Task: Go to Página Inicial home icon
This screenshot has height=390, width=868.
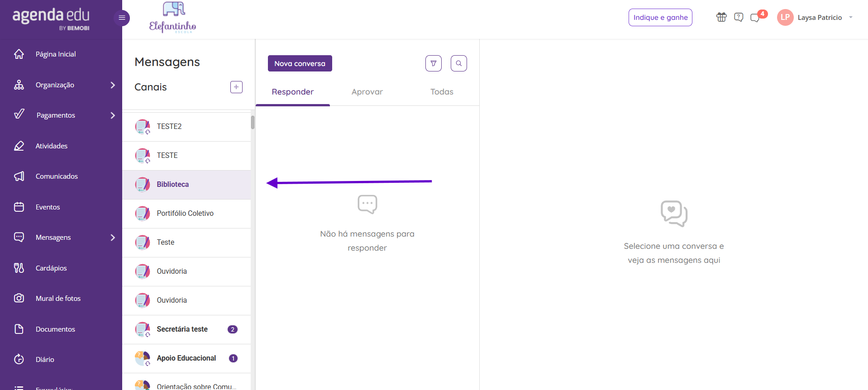Action: (19, 54)
